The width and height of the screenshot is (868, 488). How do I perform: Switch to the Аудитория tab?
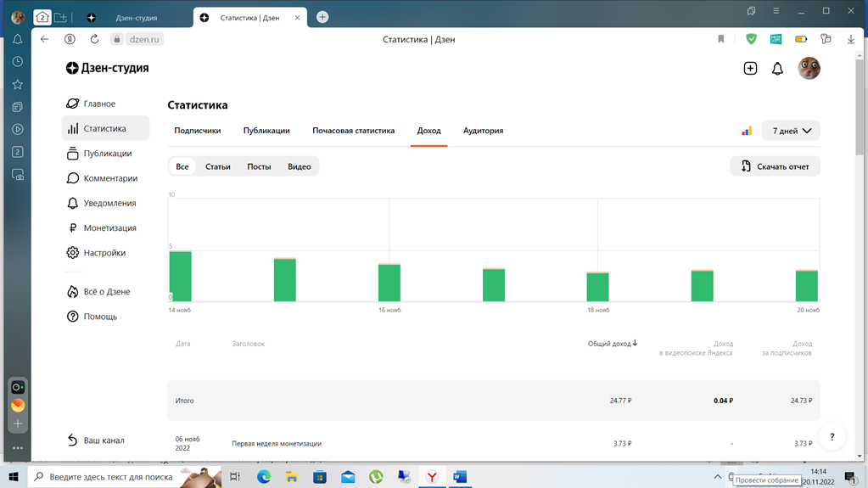484,131
